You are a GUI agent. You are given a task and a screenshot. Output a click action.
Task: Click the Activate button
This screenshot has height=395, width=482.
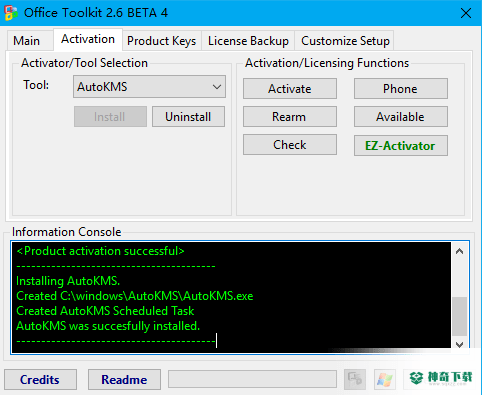point(290,89)
